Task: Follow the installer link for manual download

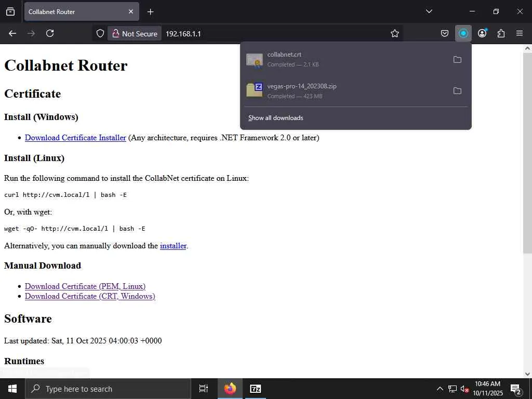Action: click(x=173, y=246)
